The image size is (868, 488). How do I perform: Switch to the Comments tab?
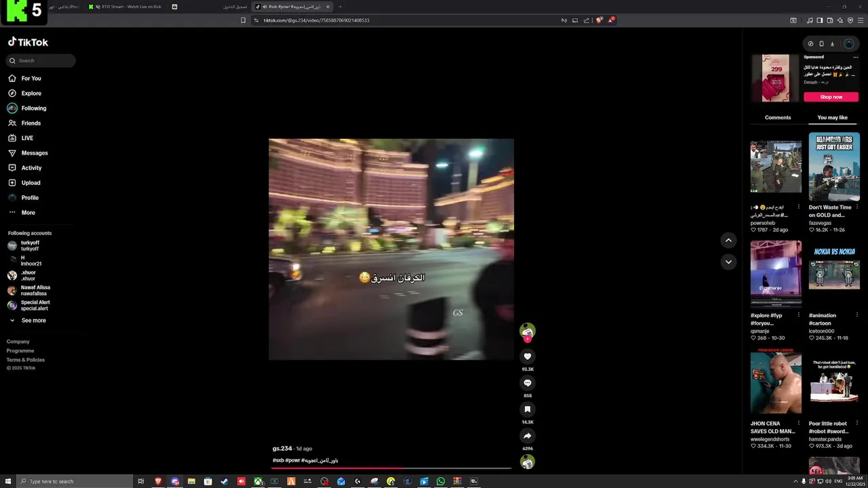(778, 118)
